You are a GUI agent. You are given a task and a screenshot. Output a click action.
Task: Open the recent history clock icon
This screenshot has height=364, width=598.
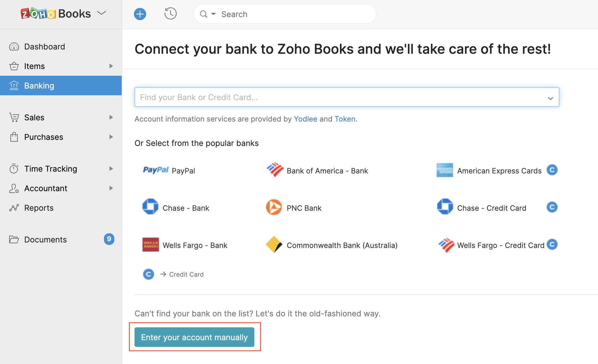(171, 14)
